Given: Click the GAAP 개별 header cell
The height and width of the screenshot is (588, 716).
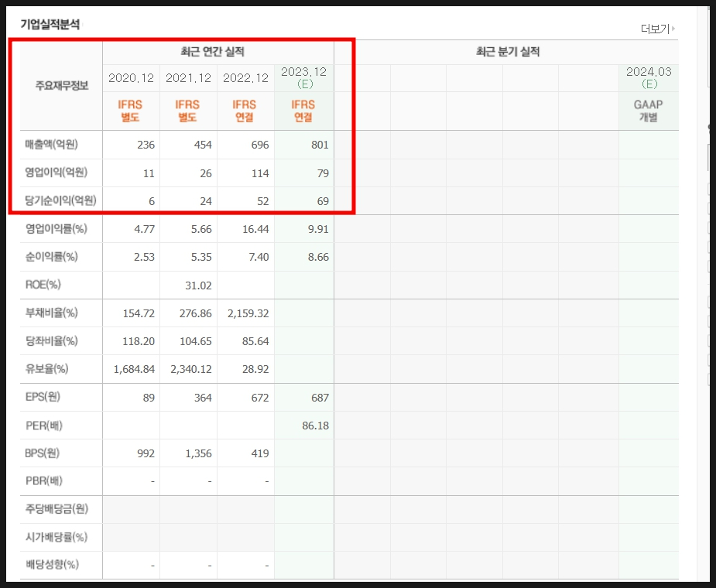Looking at the screenshot, I should 649,111.
